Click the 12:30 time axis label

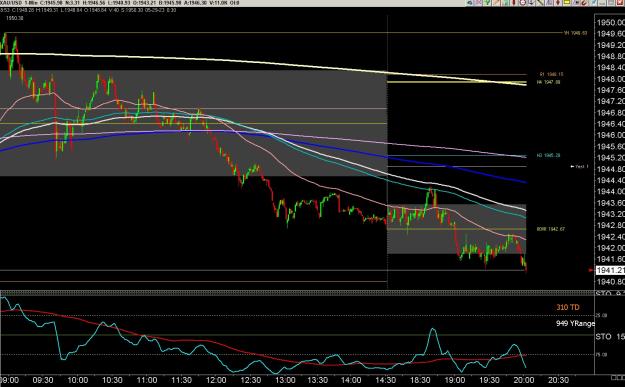(251, 380)
